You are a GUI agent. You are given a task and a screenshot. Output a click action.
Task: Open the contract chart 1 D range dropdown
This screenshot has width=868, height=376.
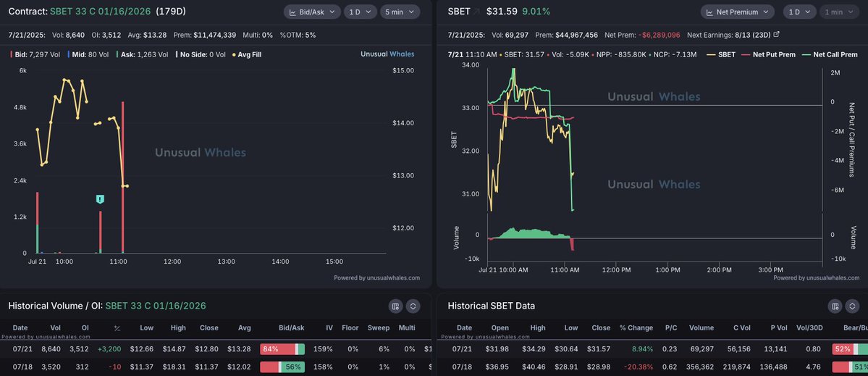pos(361,12)
